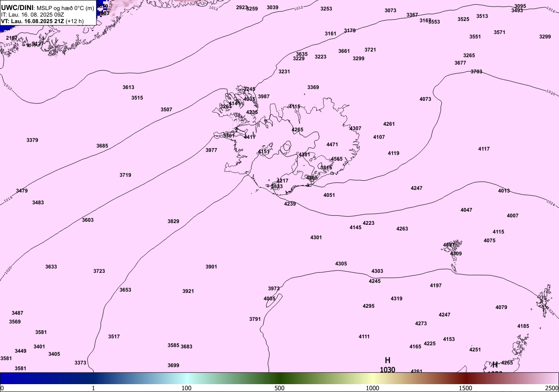Click the value 4295 on the map
559x392 pixels.
[x=369, y=306]
